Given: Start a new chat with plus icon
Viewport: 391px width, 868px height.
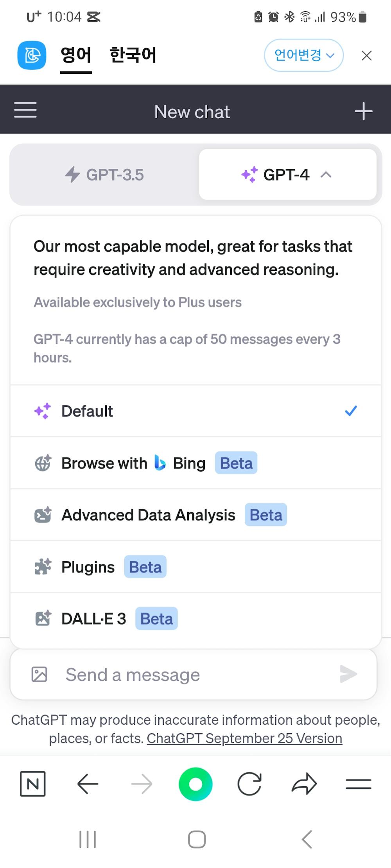Looking at the screenshot, I should coord(363,111).
